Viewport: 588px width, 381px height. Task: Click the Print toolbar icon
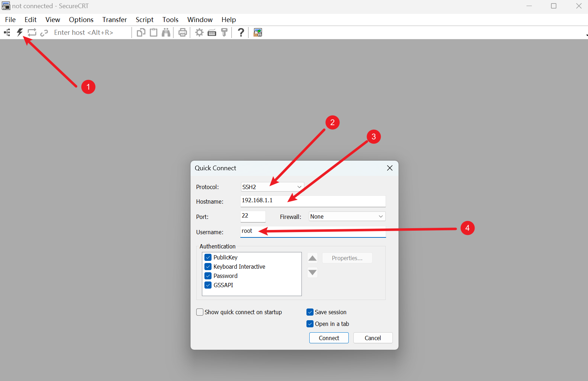tap(182, 33)
